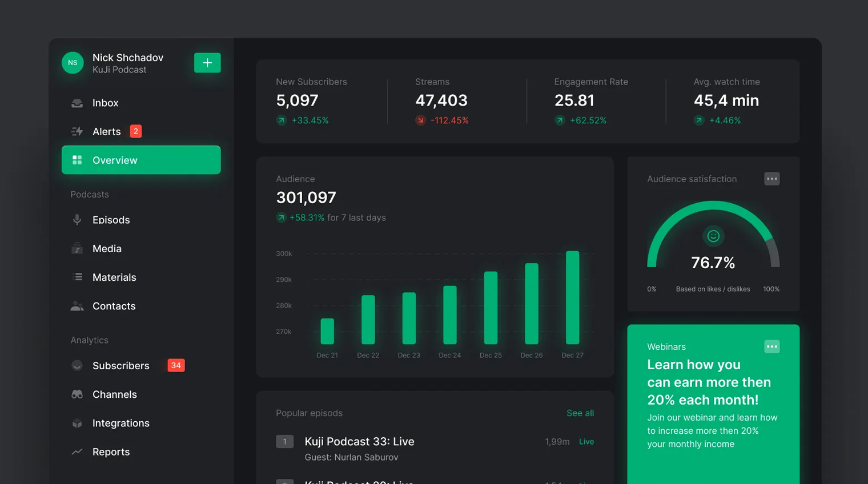The image size is (868, 484).
Task: Click New Subscribers up-arrow trend icon
Action: pos(282,120)
